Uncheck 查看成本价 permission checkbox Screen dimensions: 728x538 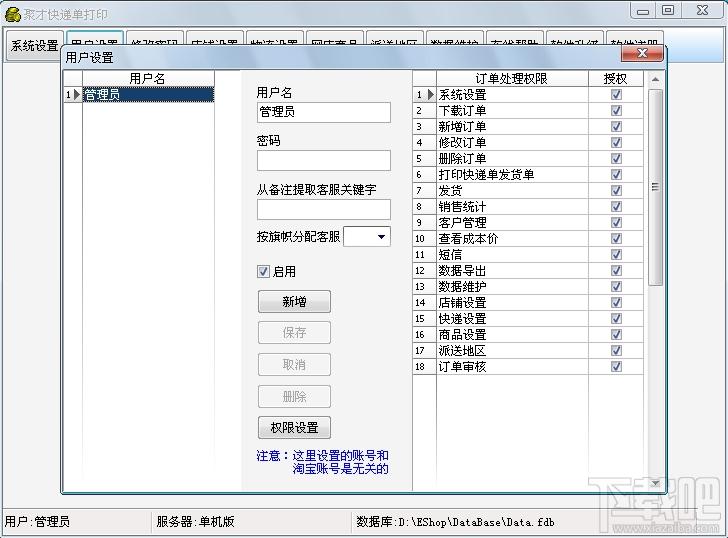pyautogui.click(x=616, y=239)
